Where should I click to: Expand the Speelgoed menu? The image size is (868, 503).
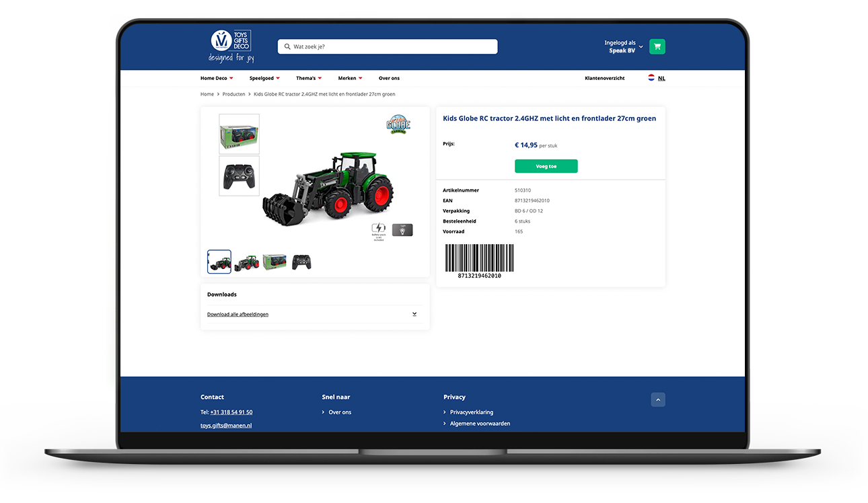click(264, 78)
